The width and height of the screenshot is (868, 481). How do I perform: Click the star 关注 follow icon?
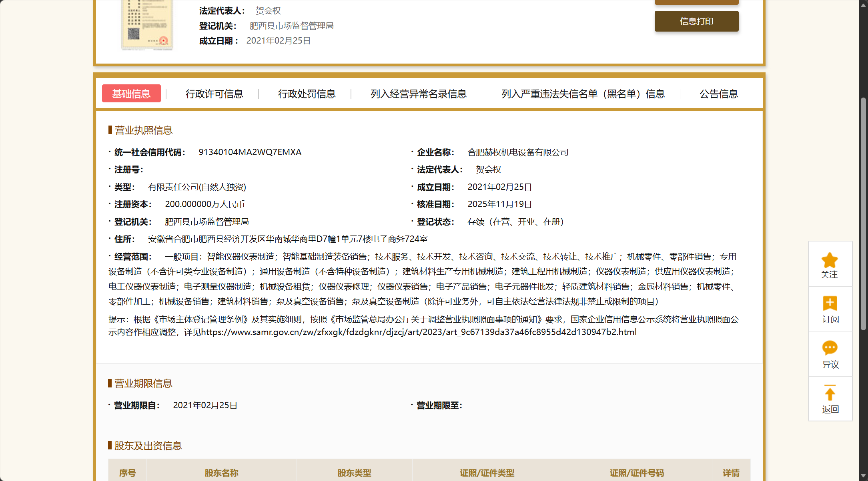[830, 261]
